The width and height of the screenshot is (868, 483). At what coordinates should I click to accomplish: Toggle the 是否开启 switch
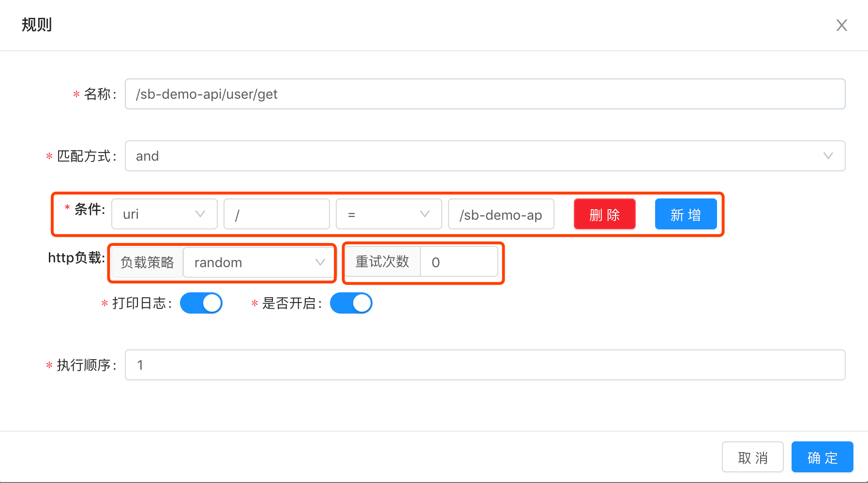(x=351, y=303)
